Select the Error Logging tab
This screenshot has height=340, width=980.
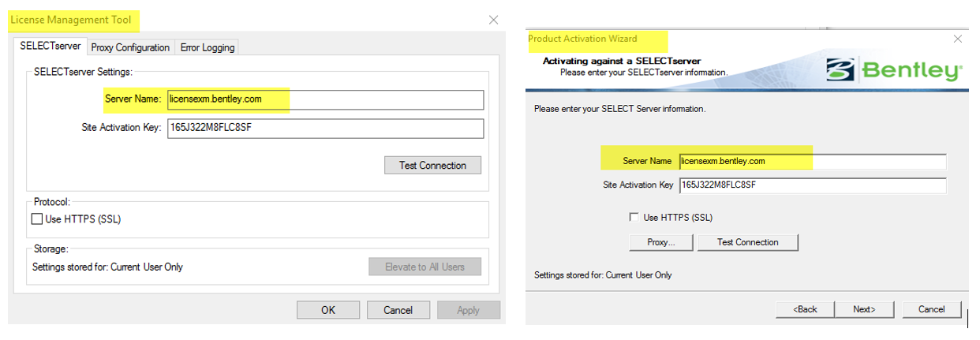pyautogui.click(x=207, y=47)
